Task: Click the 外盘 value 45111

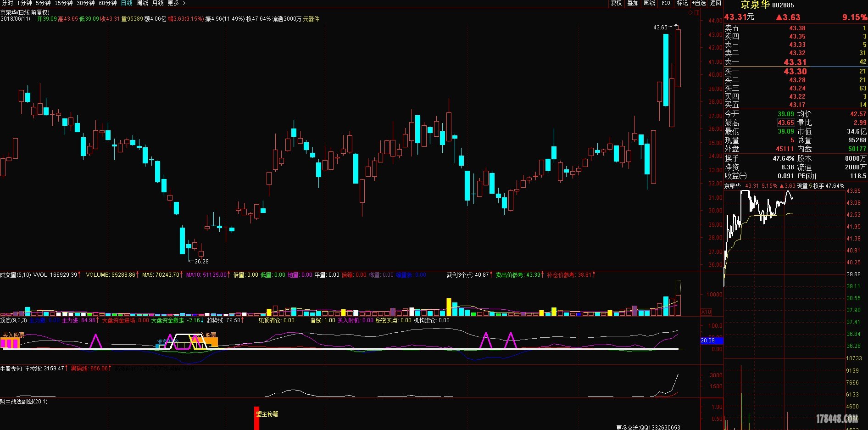Action: [x=785, y=149]
